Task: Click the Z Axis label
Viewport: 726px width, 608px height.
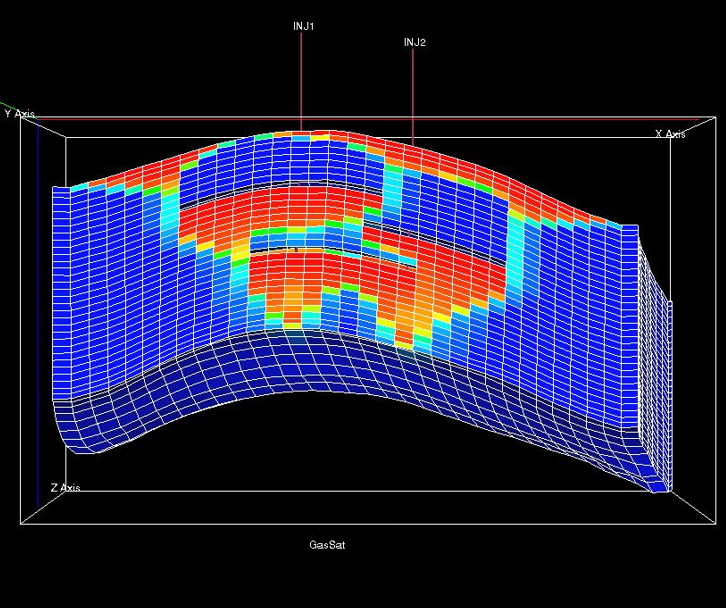Action: 65,488
